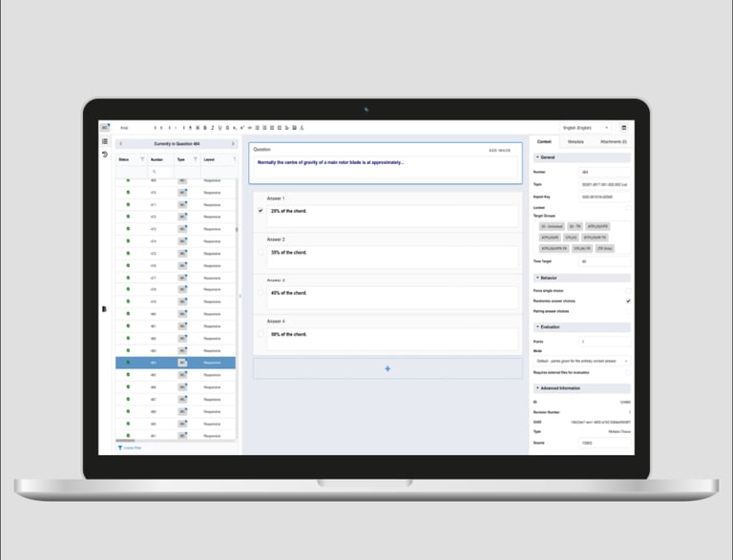This screenshot has height=560, width=733.
Task: Click the ADD IMAGE button
Action: click(500, 151)
